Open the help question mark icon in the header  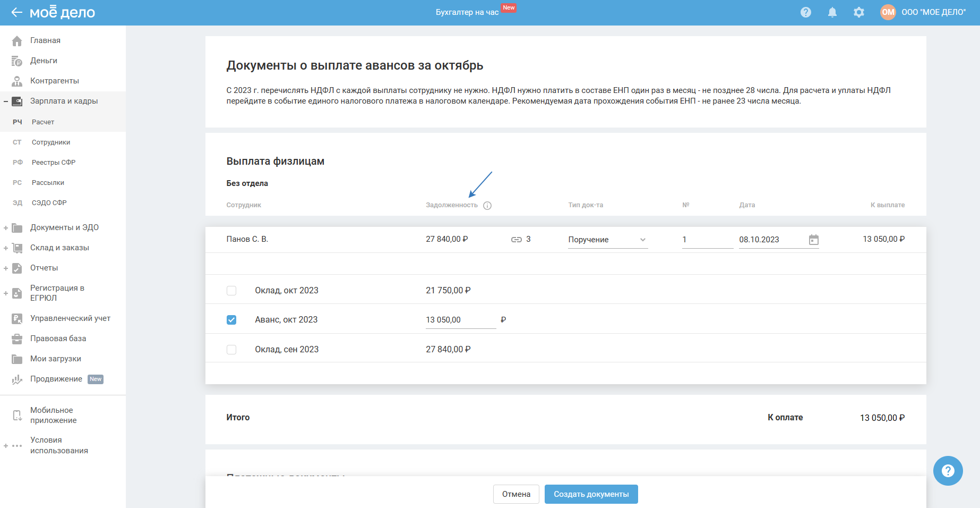tap(805, 12)
